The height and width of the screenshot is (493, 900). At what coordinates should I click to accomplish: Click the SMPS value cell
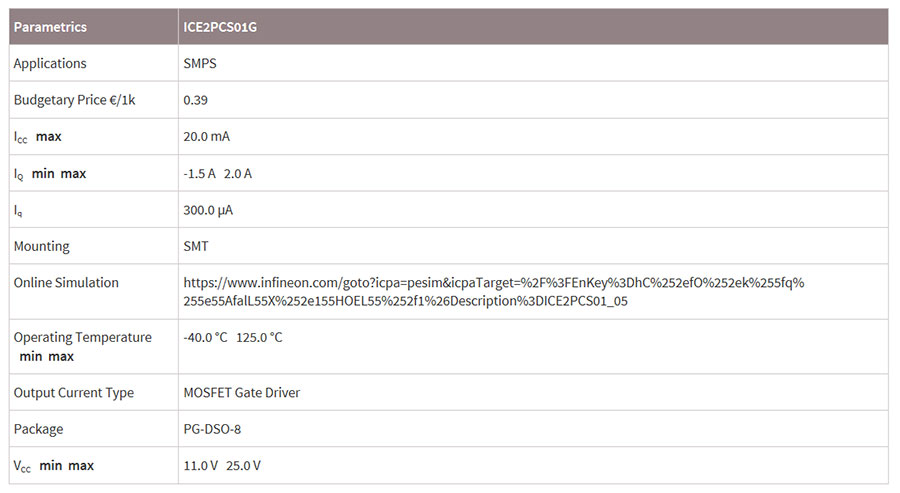(x=200, y=63)
